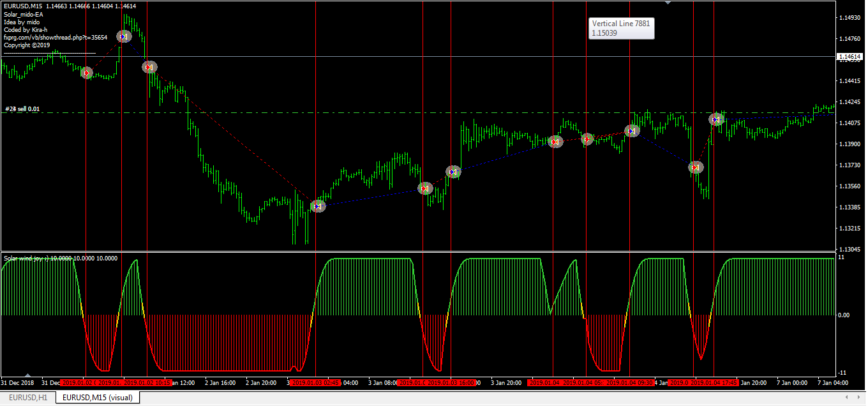Select the Solar wind joy indicator label
Viewport: 868px width, 406px height.
[61, 259]
